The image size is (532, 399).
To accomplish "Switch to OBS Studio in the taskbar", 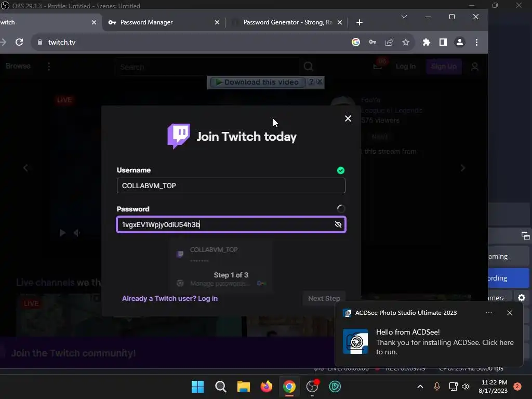I will 312,387.
